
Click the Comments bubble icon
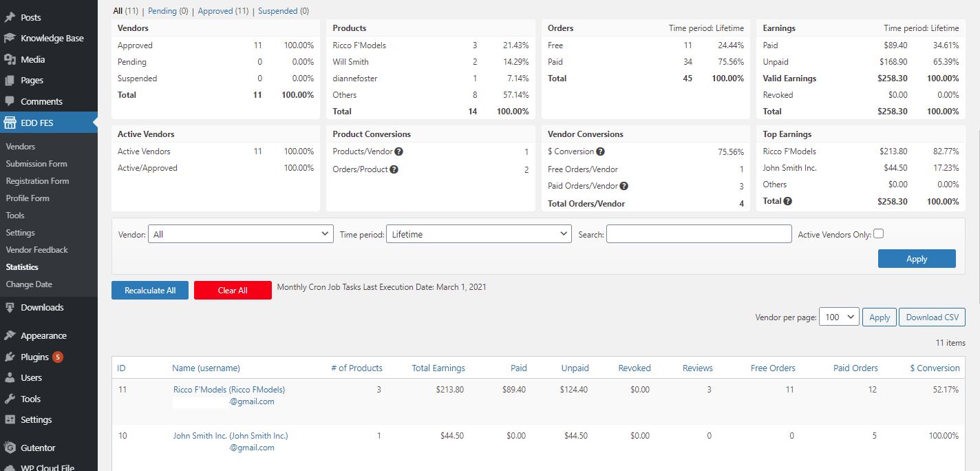(10, 101)
